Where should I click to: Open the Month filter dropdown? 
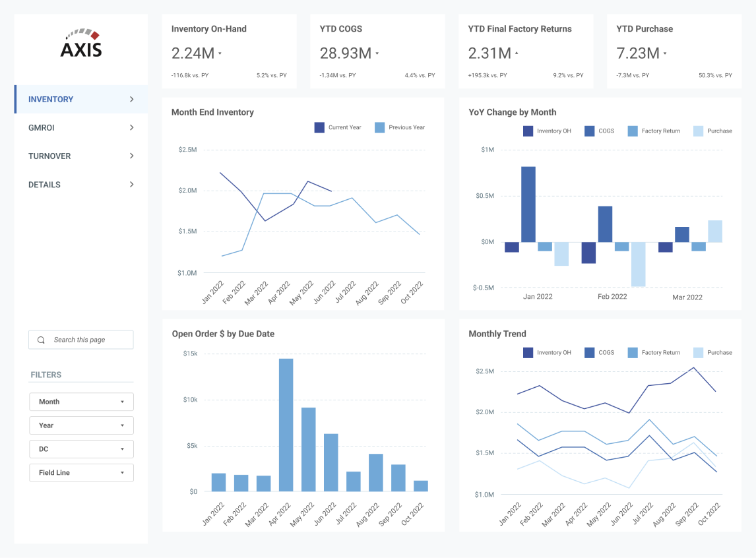click(x=82, y=402)
